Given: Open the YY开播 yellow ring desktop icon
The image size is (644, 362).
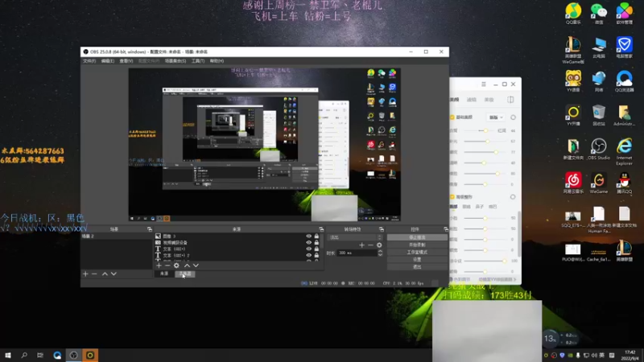Looking at the screenshot, I should 573,115.
